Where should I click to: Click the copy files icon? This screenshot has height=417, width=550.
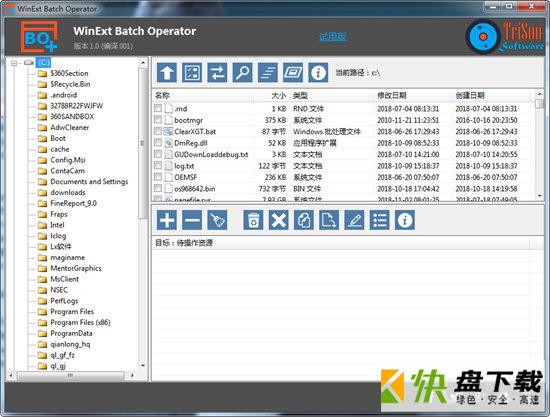click(x=304, y=220)
